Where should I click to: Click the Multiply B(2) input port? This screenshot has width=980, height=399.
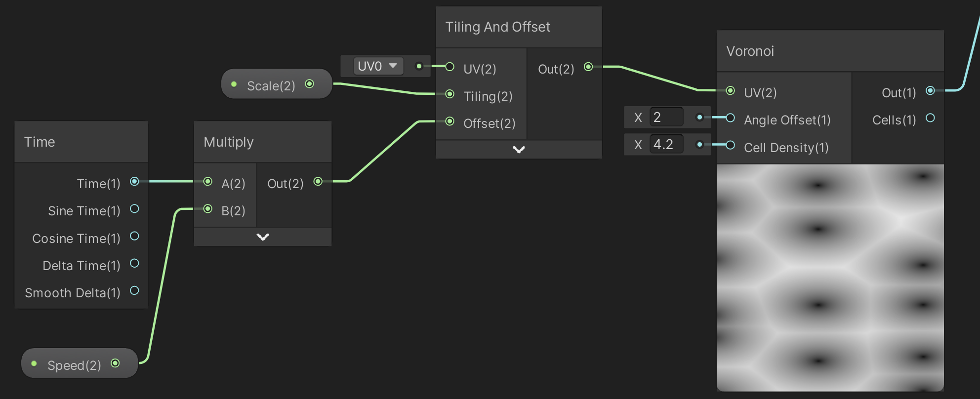point(208,209)
